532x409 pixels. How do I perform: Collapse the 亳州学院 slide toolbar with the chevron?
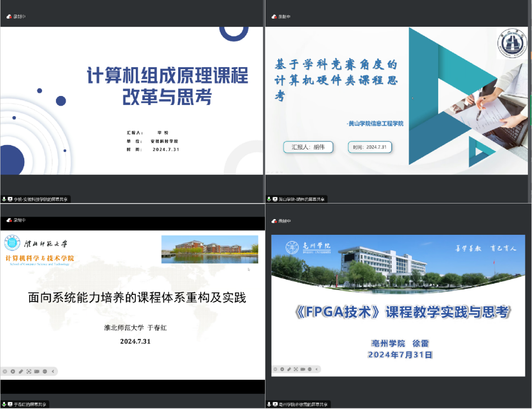tap(316, 369)
